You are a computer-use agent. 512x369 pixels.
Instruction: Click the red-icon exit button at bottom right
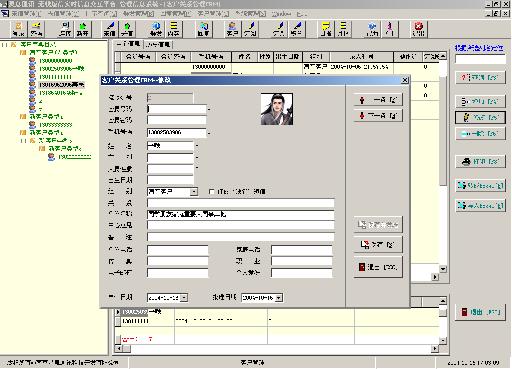click(480, 312)
